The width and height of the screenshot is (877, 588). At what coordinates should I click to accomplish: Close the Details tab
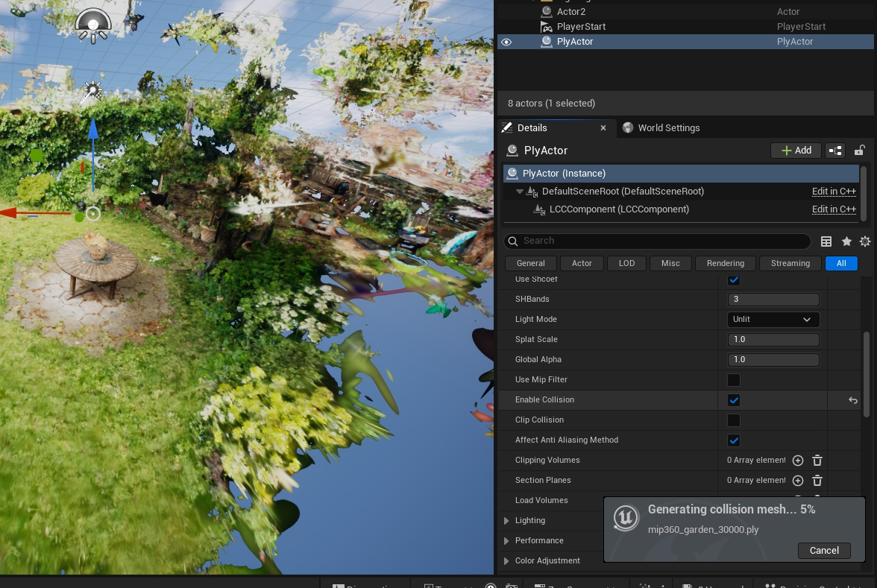[x=603, y=128]
